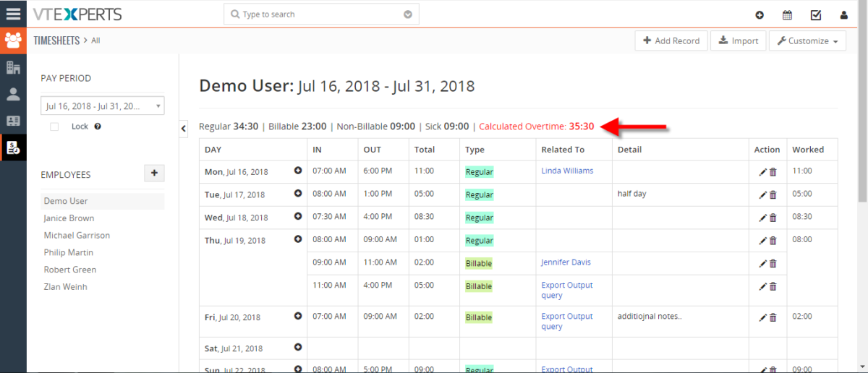The height and width of the screenshot is (373, 868).
Task: Open the user profile icon
Action: pyautogui.click(x=843, y=14)
